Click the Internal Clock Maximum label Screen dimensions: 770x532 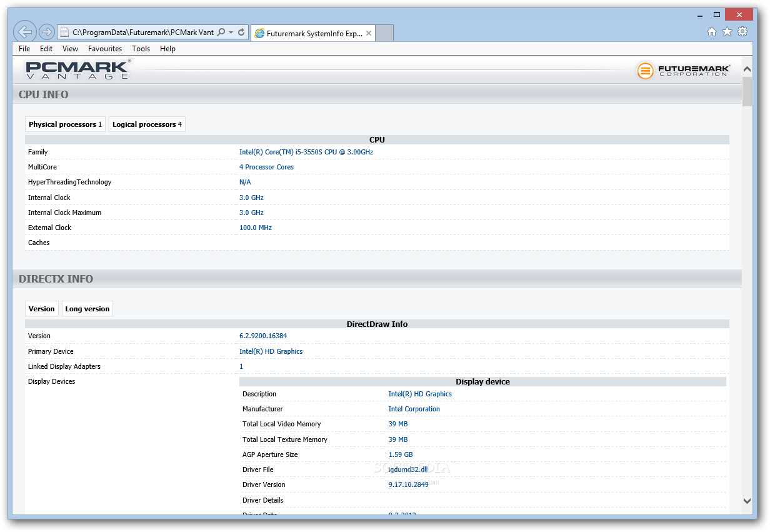click(64, 213)
